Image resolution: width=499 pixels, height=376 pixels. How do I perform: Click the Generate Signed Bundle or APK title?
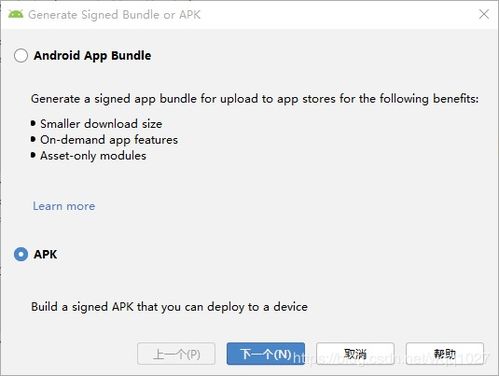coord(114,15)
